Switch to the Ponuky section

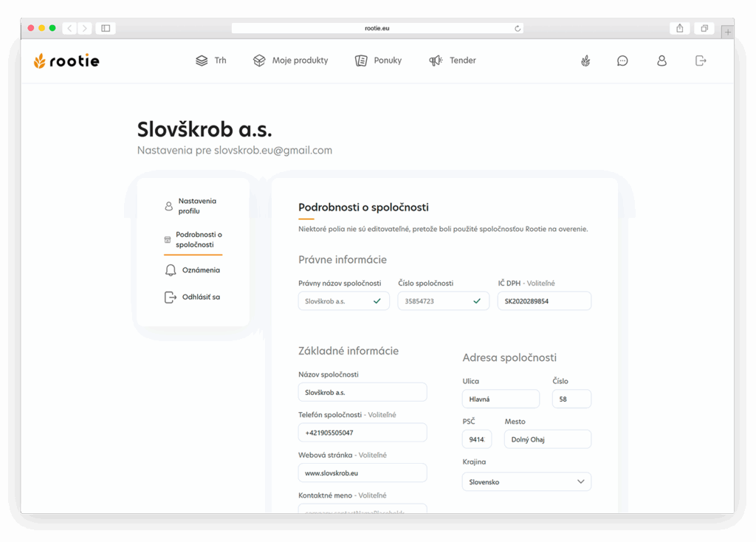point(378,61)
